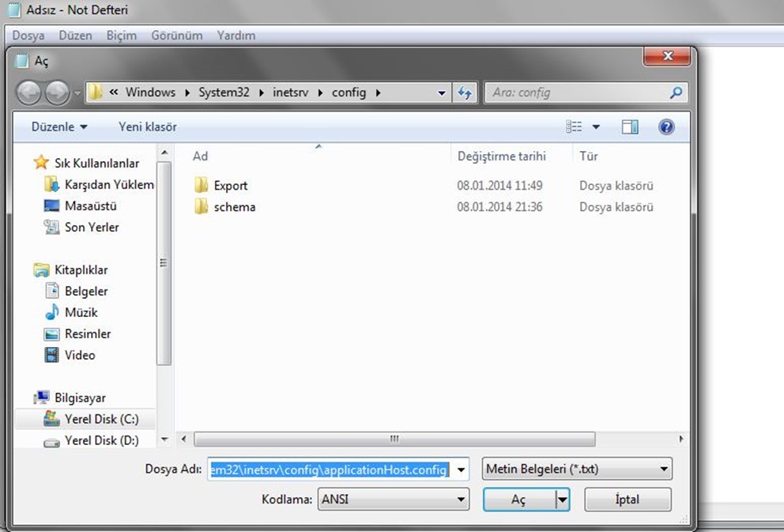Expand the arrow after config in path
This screenshot has height=532, width=784.
point(379,92)
